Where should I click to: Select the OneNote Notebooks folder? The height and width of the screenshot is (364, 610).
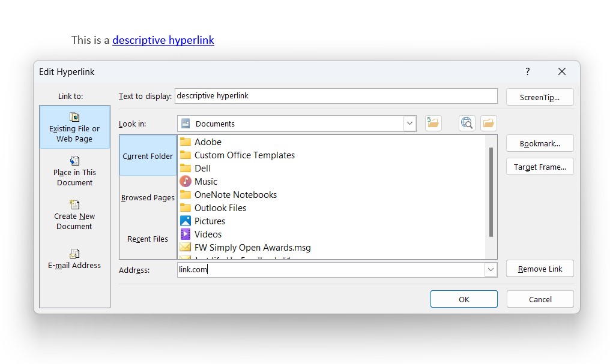click(x=228, y=195)
